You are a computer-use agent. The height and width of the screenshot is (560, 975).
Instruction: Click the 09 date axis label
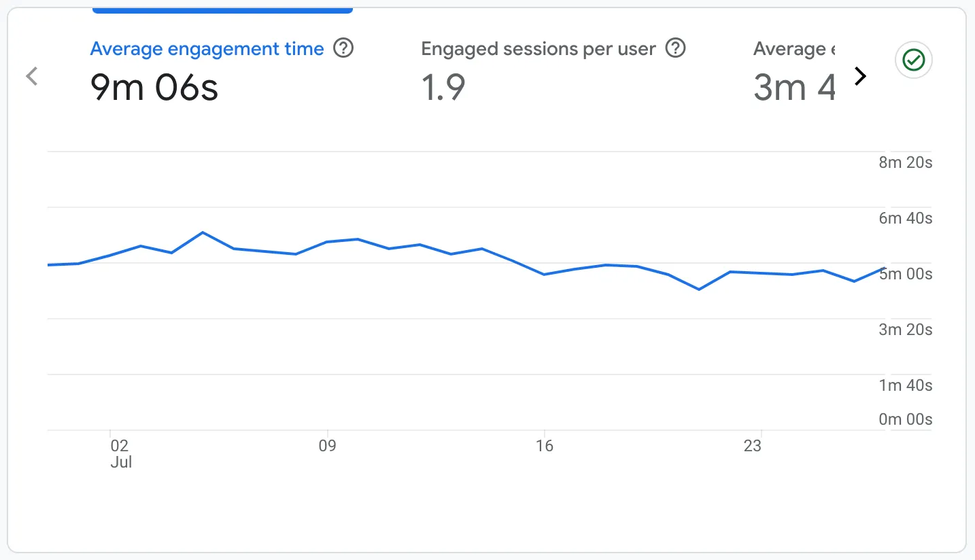328,447
